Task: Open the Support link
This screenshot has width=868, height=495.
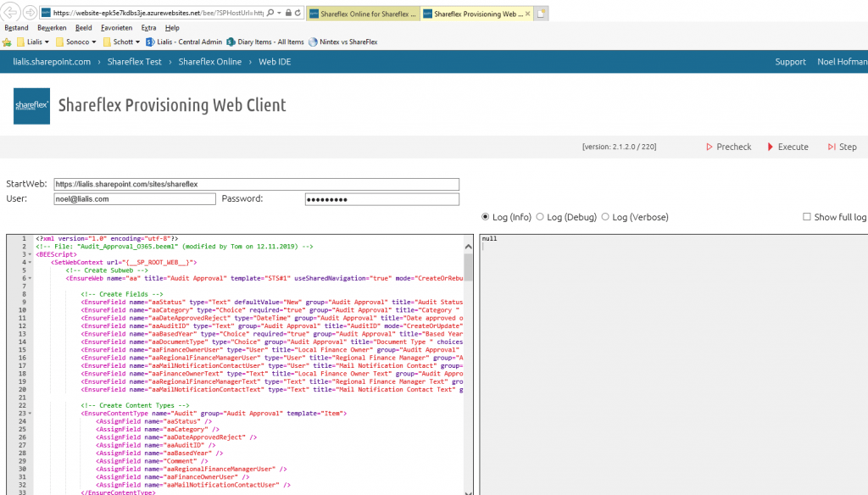Action: pyautogui.click(x=790, y=62)
